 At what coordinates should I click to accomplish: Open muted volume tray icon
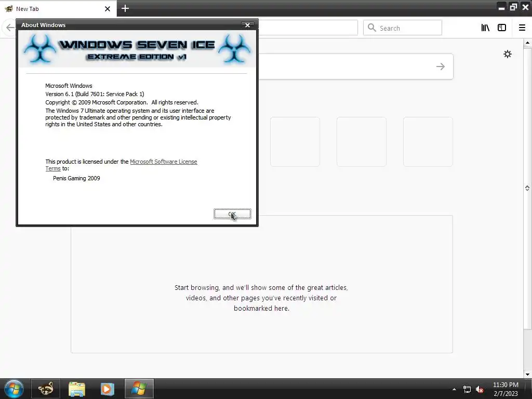[x=480, y=390]
